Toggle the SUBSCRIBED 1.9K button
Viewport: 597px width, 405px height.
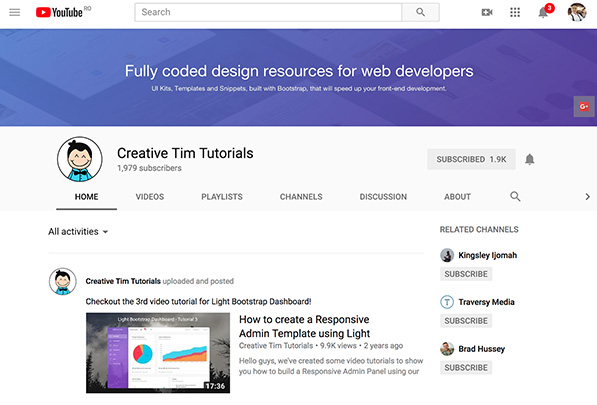tap(471, 159)
